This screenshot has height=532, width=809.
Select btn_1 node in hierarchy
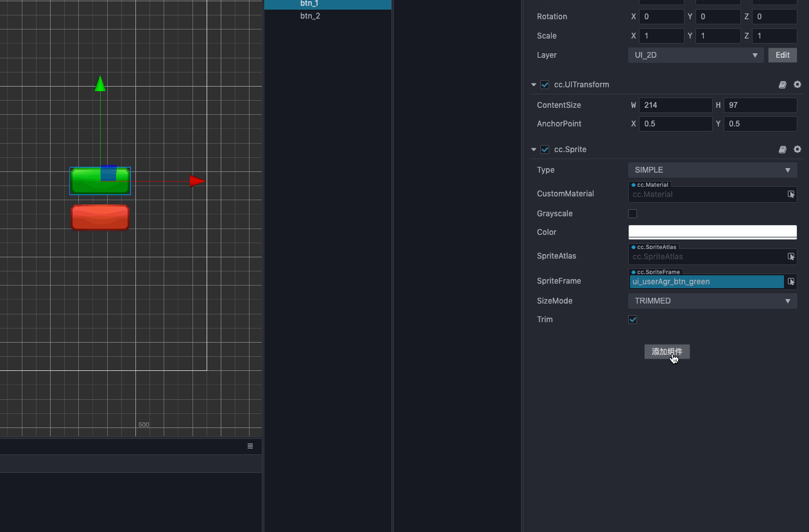[x=328, y=4]
